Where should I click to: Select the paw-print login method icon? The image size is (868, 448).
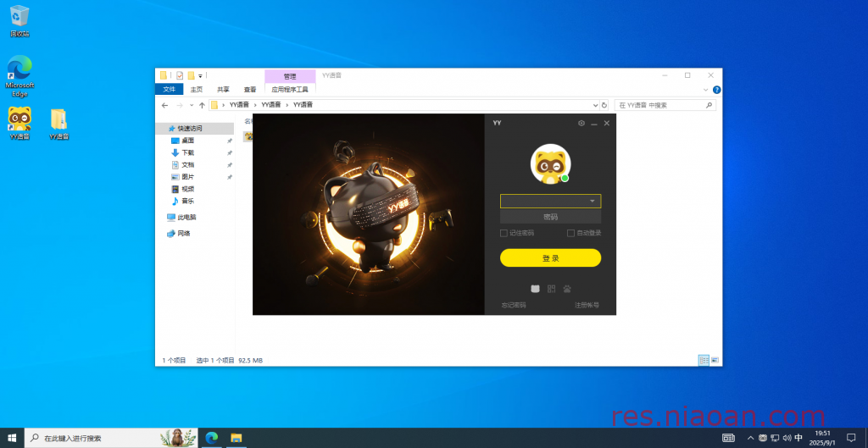(x=567, y=289)
